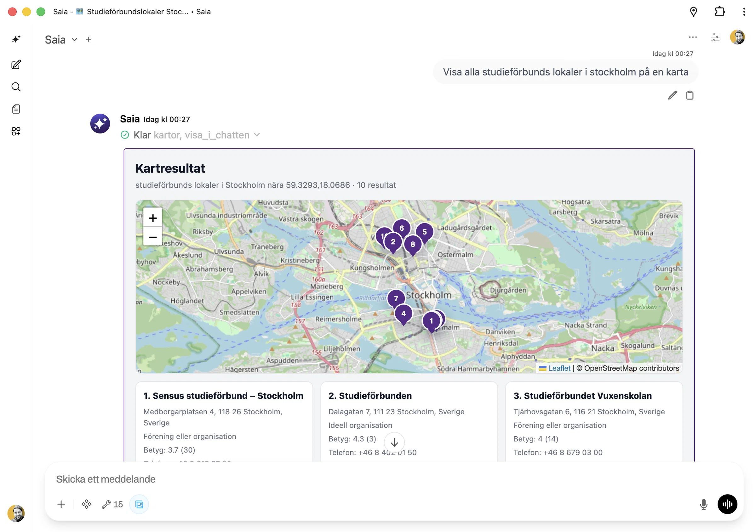Edit the user message with pencil icon
Screen dimensions: 756x532
click(x=672, y=95)
